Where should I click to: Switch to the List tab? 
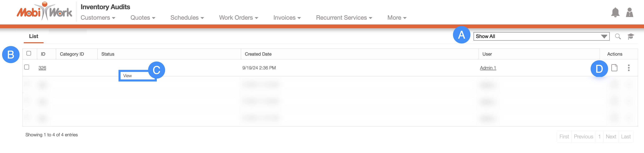pyautogui.click(x=34, y=37)
